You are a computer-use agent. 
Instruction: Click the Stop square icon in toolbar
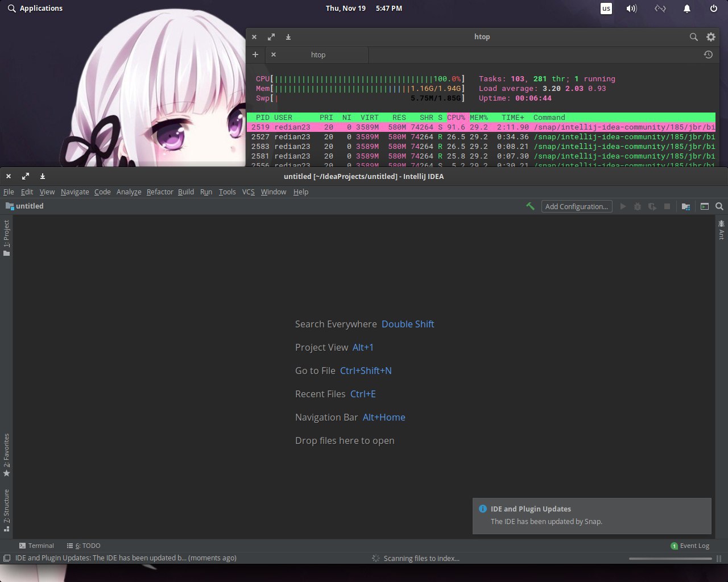[667, 206]
